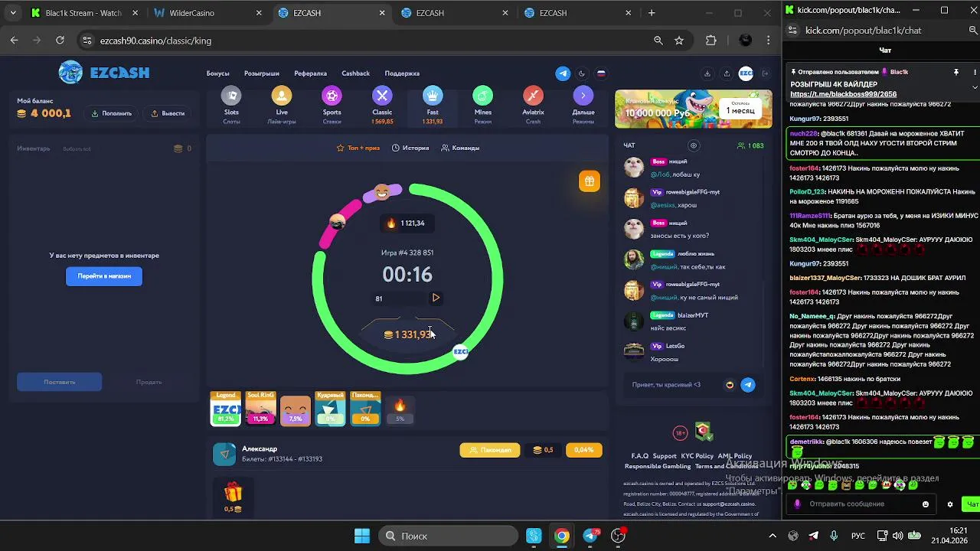
Task: Open Рефералка menu
Action: click(310, 73)
